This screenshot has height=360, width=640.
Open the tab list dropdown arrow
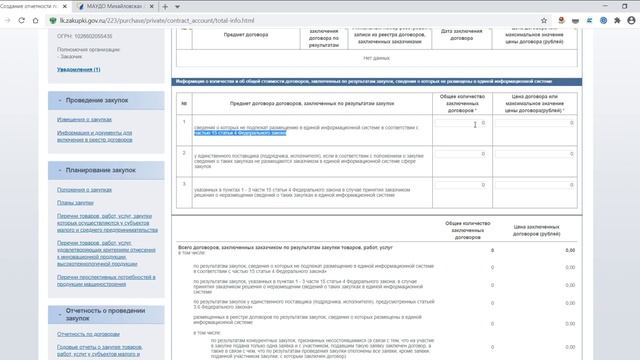[x=177, y=7]
